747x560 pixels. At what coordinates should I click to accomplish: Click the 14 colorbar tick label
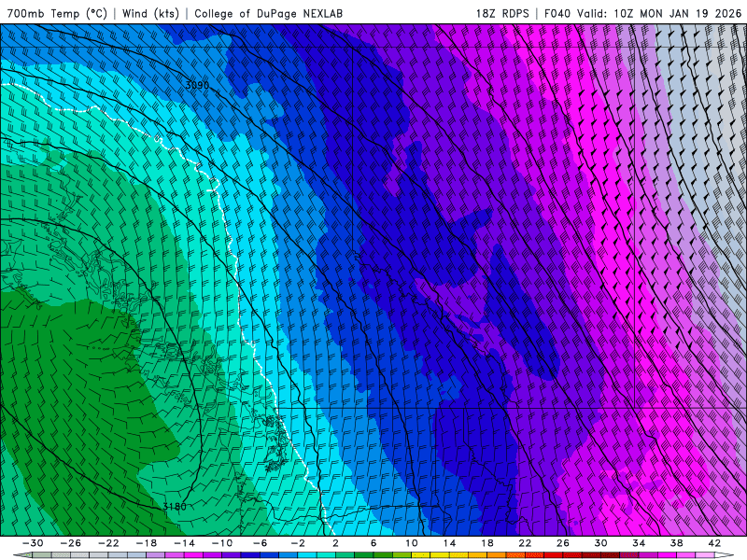pos(449,543)
